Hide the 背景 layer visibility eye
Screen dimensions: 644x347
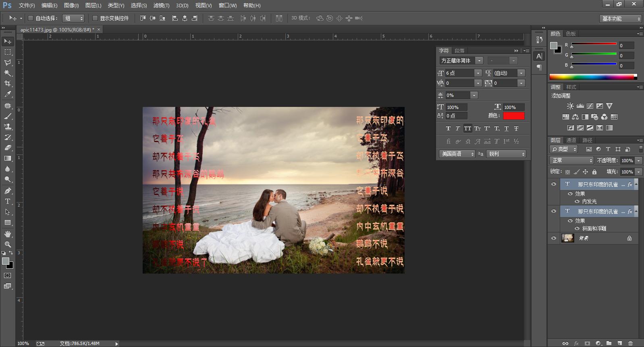[554, 238]
